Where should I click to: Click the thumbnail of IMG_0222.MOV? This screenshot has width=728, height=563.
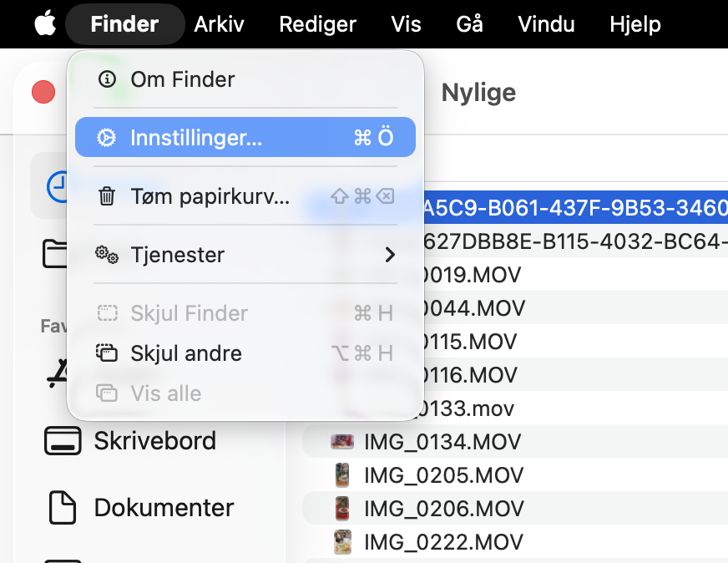tap(342, 541)
